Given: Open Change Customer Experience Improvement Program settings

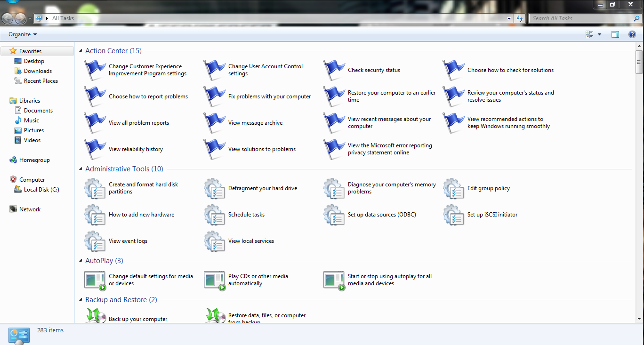Looking at the screenshot, I should tap(147, 70).
